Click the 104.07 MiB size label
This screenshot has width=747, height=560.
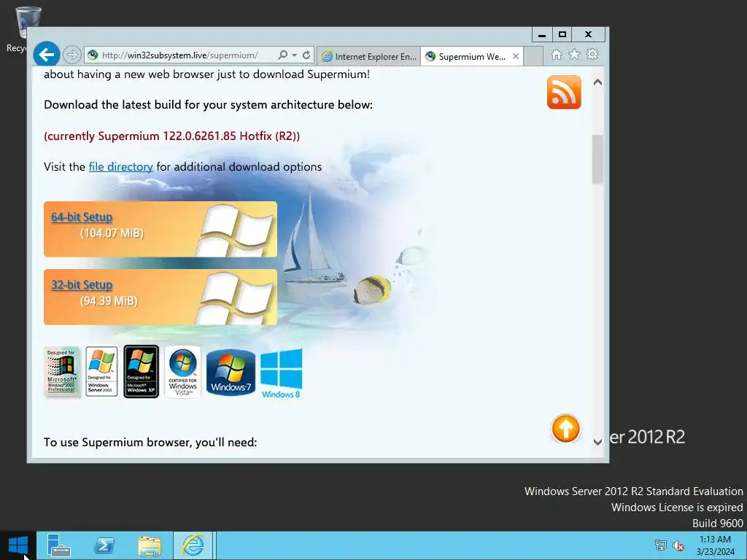click(x=112, y=233)
